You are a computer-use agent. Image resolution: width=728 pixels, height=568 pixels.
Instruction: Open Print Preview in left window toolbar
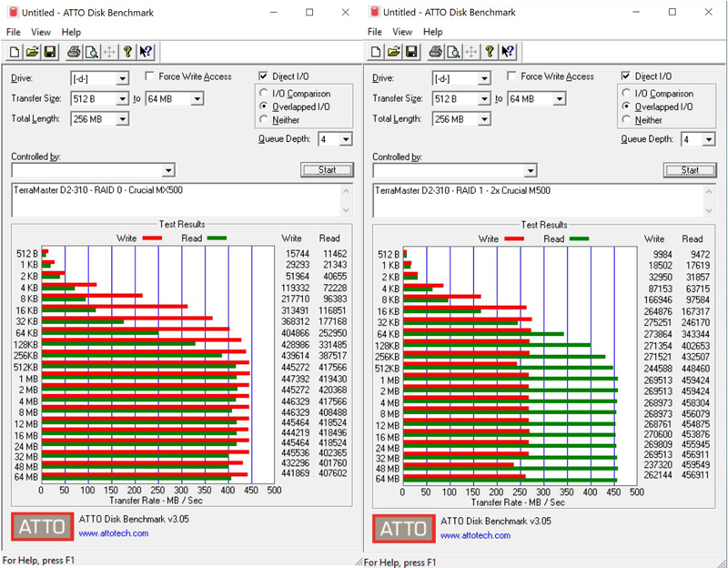92,52
